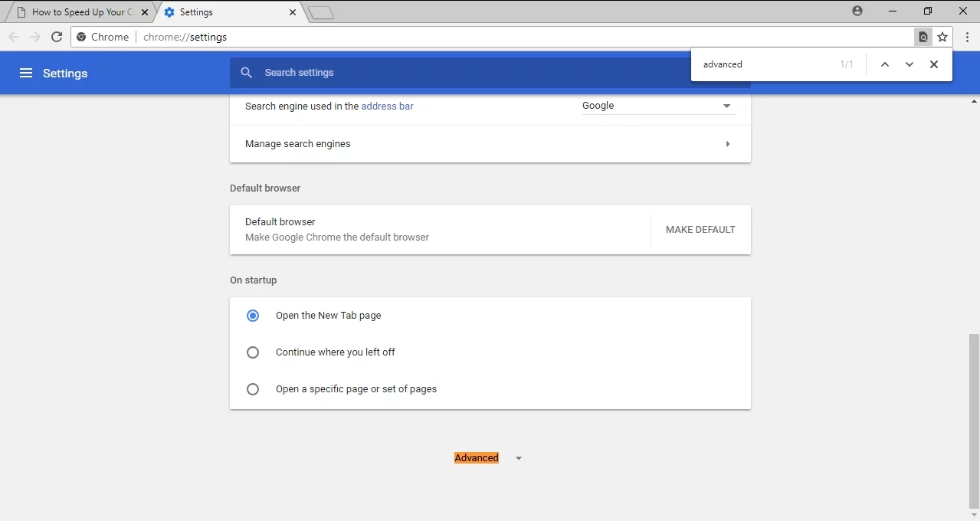The width and height of the screenshot is (980, 521).
Task: Close the 'How to Speed Up' tab
Action: [x=145, y=12]
